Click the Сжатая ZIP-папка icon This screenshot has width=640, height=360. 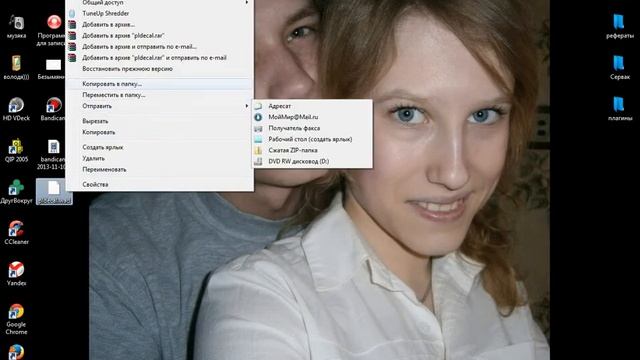click(258, 150)
